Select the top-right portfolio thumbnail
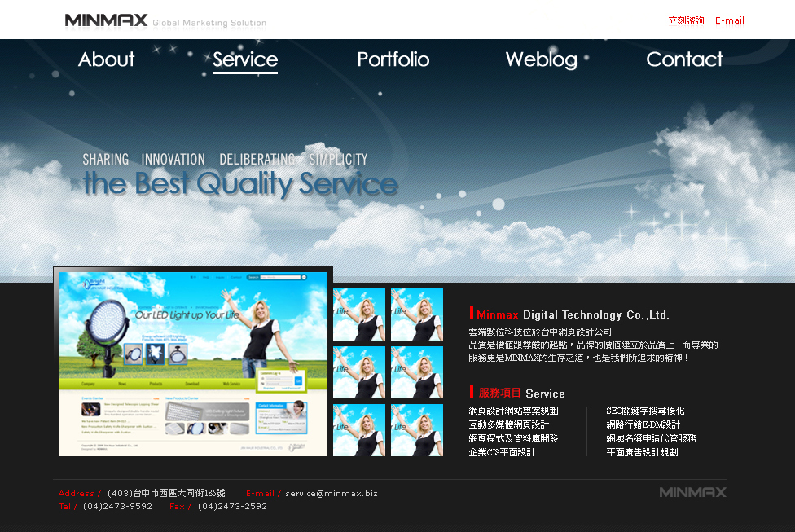The image size is (795, 532). 417,314
